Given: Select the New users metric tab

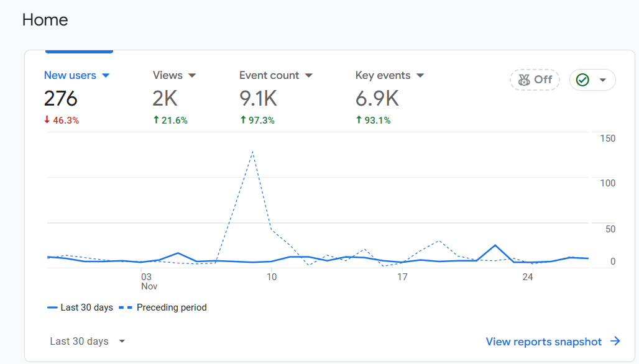Looking at the screenshot, I should point(70,75).
